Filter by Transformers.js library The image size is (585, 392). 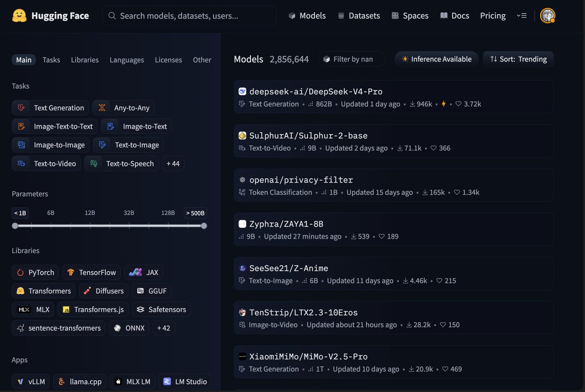pyautogui.click(x=93, y=309)
